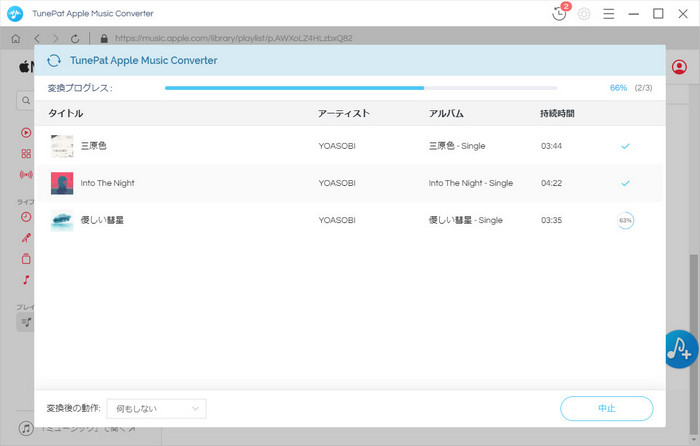Click the 66% progress percentage label

(x=618, y=88)
